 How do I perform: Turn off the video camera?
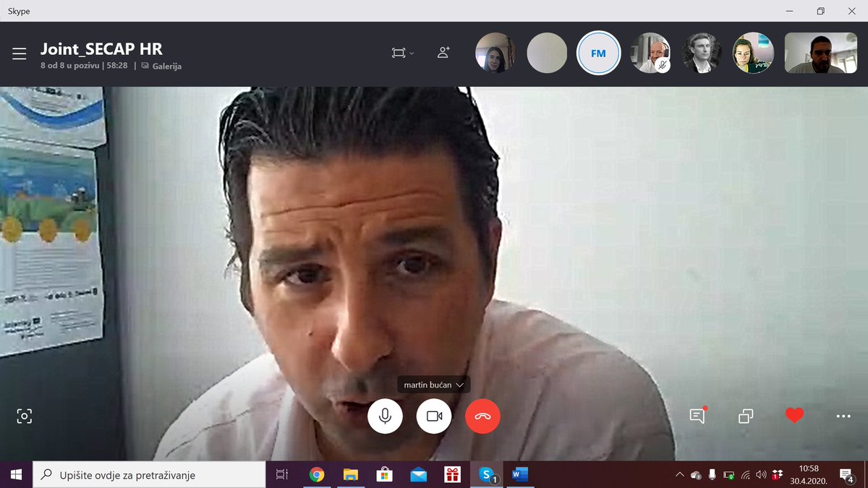[434, 416]
